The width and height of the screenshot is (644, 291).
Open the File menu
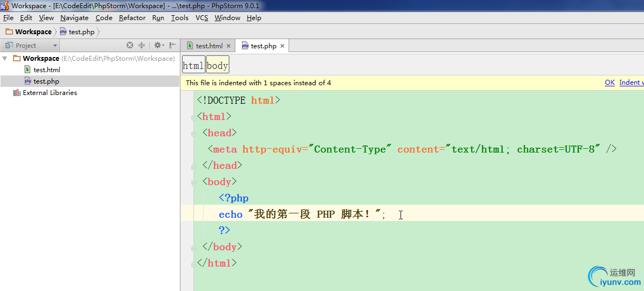[8, 18]
